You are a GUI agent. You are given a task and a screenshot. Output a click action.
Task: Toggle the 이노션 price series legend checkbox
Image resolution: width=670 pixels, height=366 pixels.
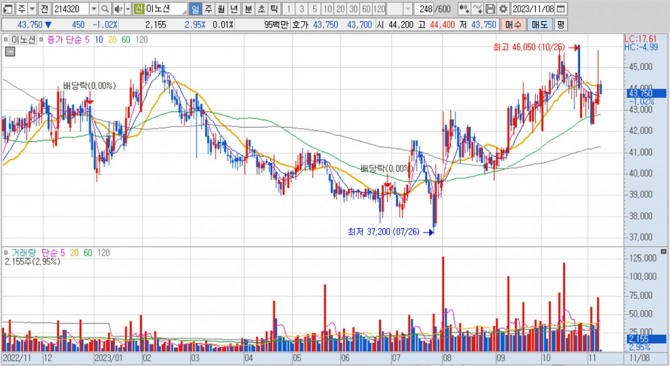coord(6,40)
